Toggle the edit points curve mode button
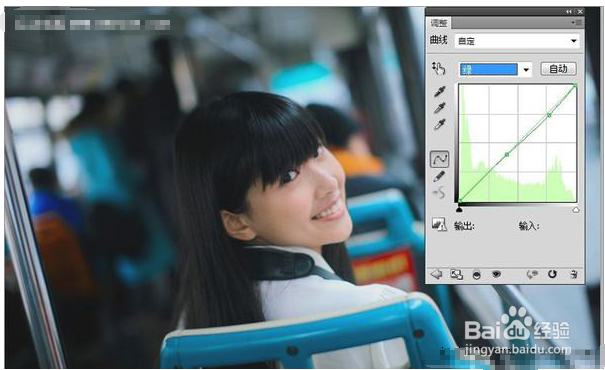This screenshot has width=605, height=370. [x=439, y=159]
